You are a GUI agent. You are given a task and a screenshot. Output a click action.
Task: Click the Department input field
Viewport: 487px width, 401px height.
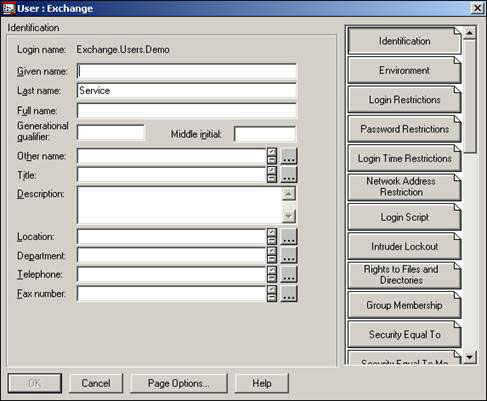[172, 255]
